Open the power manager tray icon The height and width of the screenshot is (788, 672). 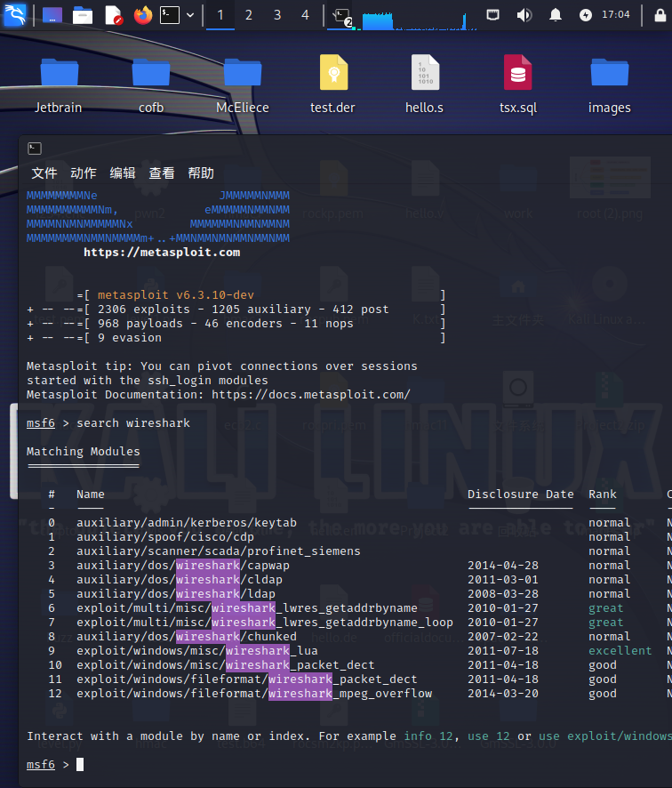586,15
